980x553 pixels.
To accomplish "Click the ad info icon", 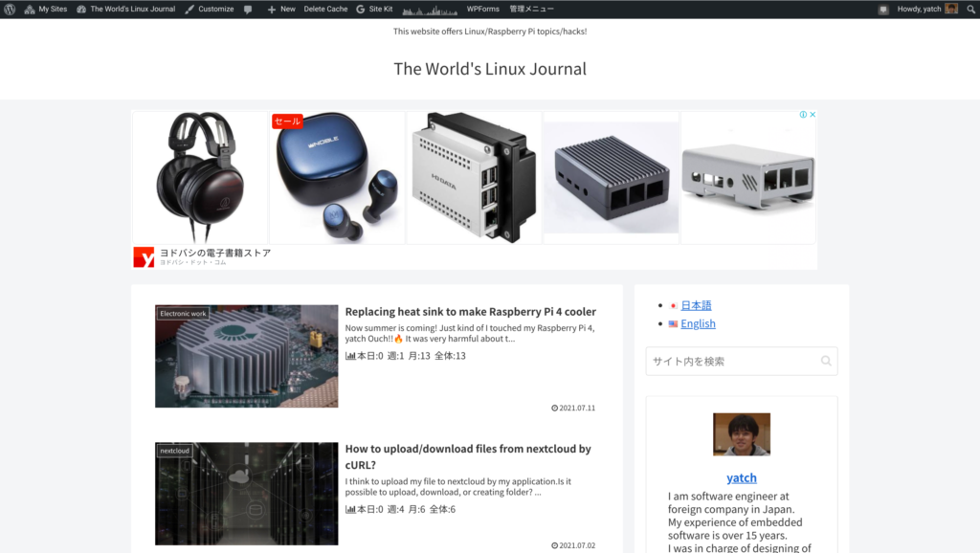I will tap(803, 115).
